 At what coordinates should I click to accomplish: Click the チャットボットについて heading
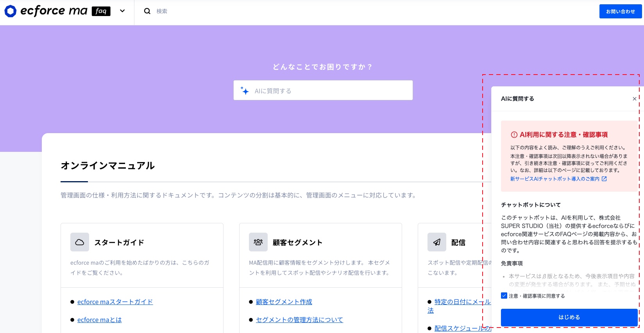pos(531,205)
